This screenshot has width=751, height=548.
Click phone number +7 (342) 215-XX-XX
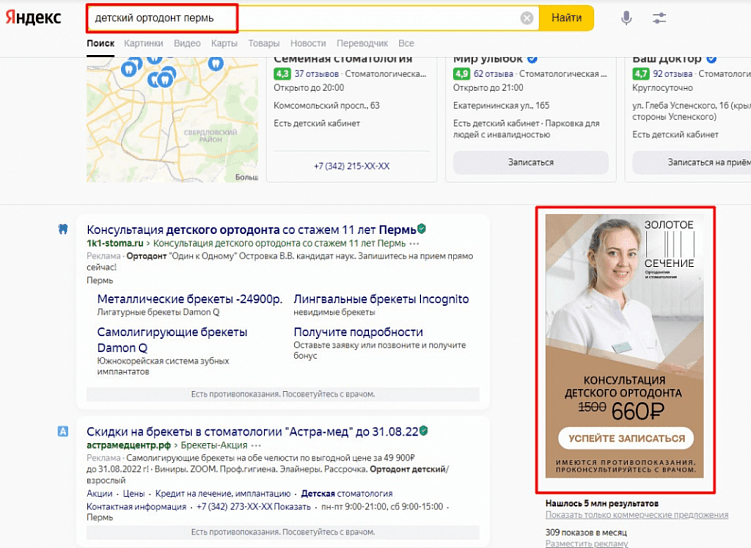(x=352, y=166)
